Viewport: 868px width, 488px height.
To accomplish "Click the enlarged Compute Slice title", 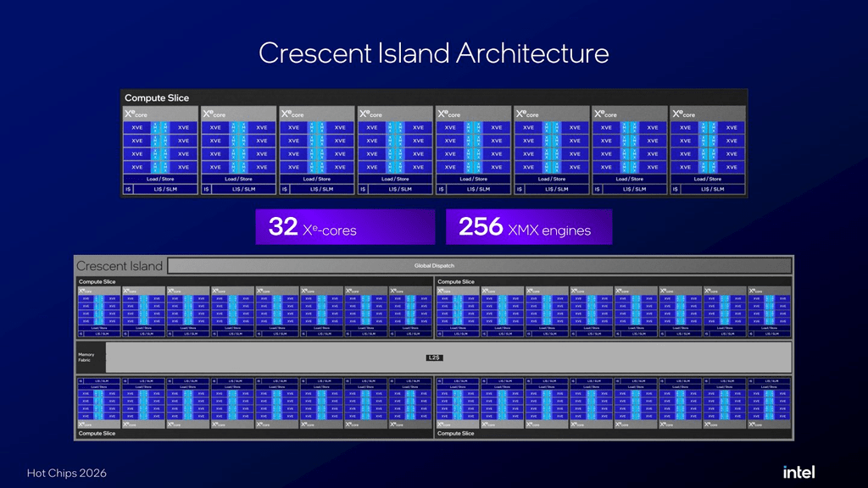I will [x=157, y=98].
